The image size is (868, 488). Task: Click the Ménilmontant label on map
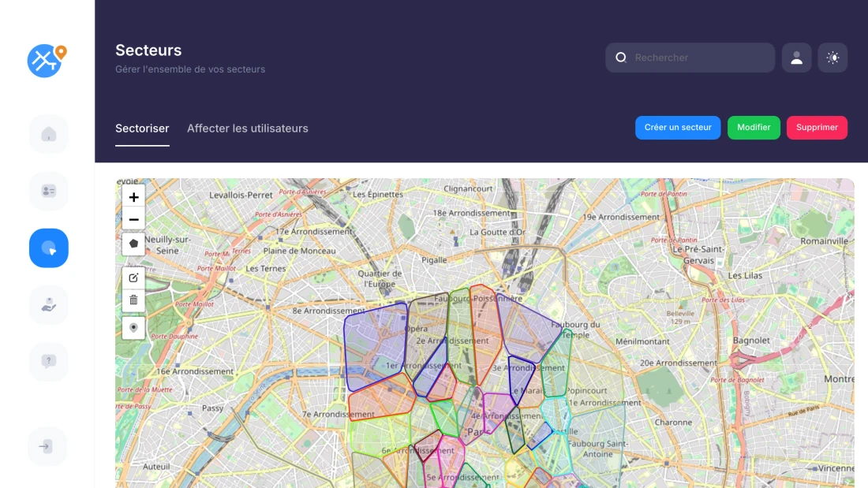[x=642, y=341]
